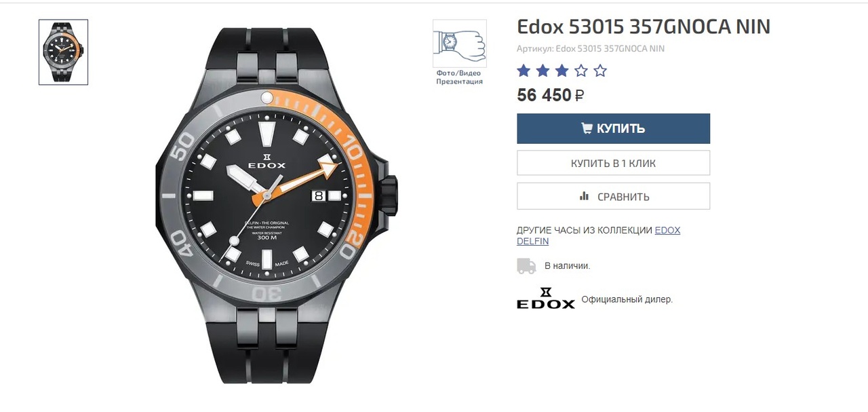The width and height of the screenshot is (868, 412).
Task: Add watch to comparison via Сравнить
Action: [x=613, y=196]
